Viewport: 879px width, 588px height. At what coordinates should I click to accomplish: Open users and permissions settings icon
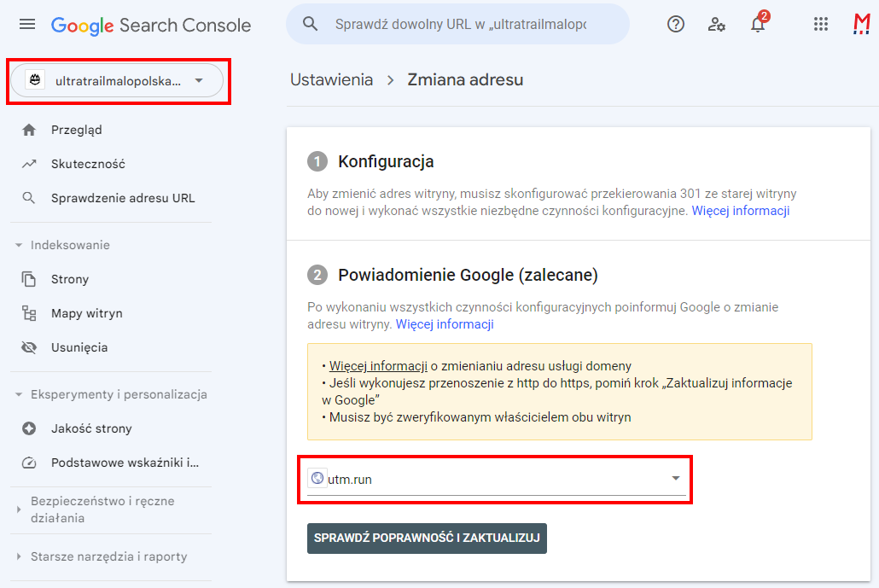pos(717,25)
